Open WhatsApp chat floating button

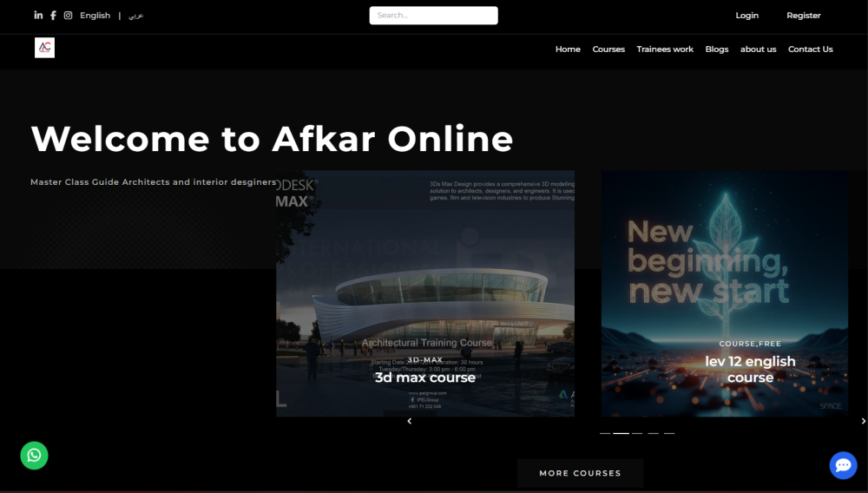point(35,456)
